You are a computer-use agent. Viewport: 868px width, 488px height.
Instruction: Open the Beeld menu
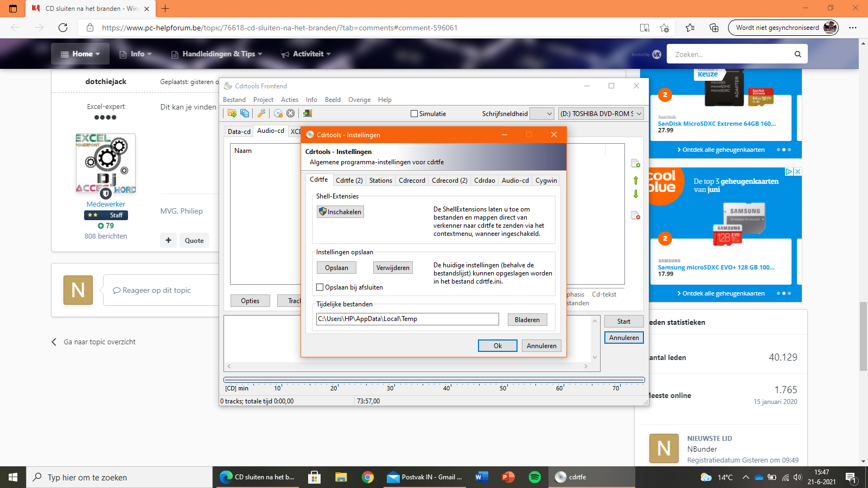click(x=333, y=100)
